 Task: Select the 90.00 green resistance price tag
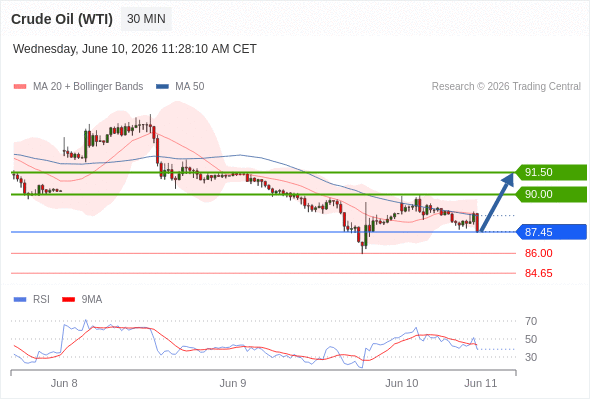coord(551,195)
